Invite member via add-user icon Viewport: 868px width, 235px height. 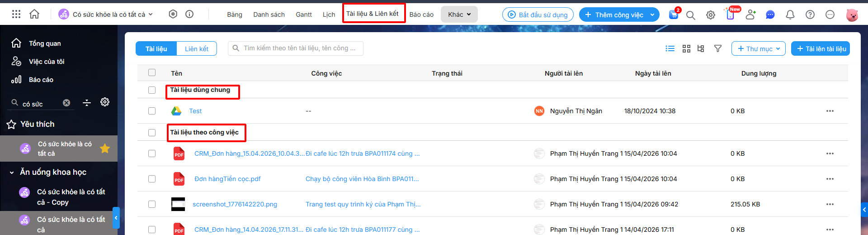(750, 14)
